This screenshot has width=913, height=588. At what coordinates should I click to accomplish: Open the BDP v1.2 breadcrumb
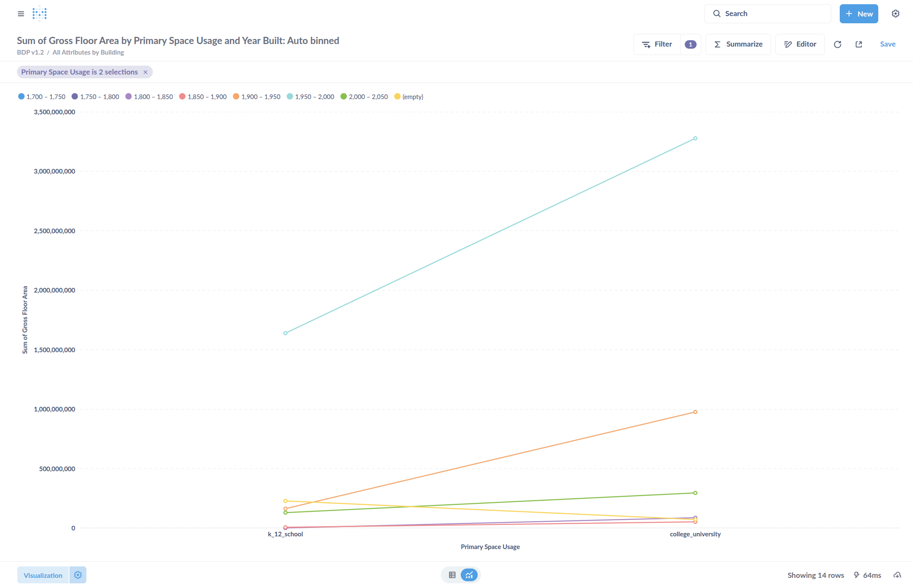(30, 52)
